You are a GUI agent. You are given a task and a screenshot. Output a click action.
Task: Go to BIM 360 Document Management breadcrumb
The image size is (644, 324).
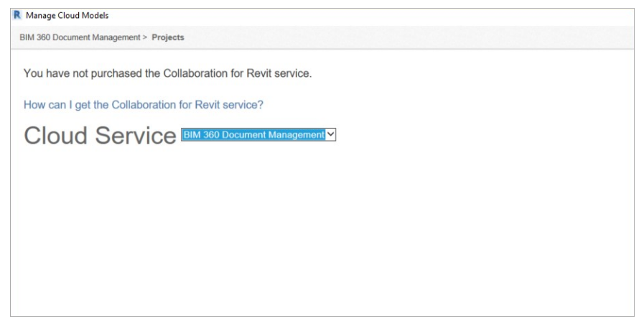(x=80, y=37)
